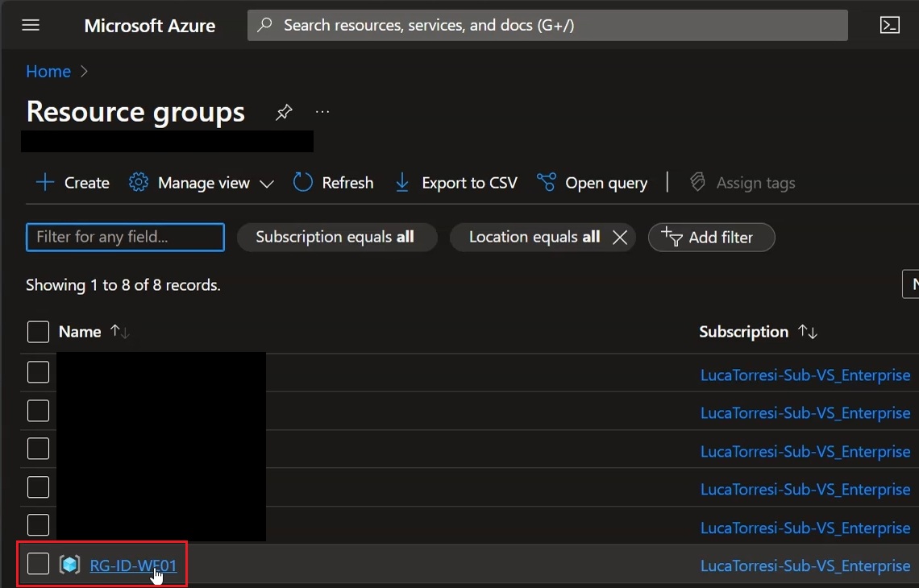Viewport: 919px width, 588px height.
Task: Pin the Resource groups page
Action: click(284, 112)
